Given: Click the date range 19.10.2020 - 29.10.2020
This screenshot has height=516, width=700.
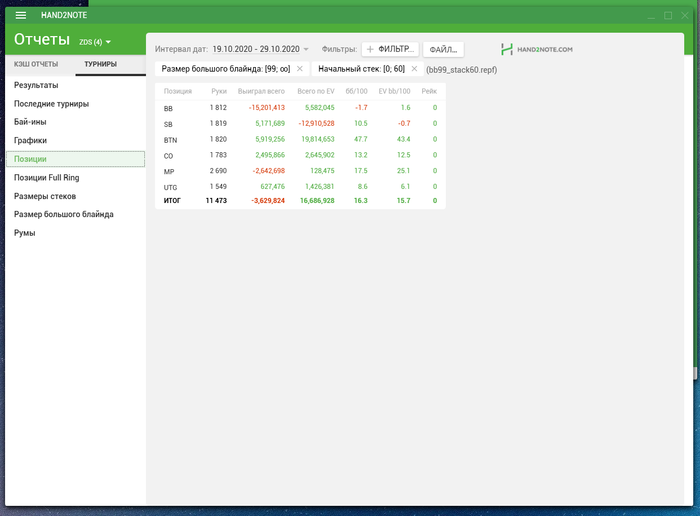Looking at the screenshot, I should click(x=256, y=49).
